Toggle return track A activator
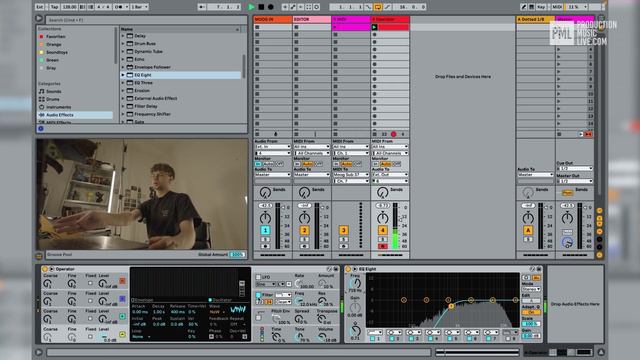Screen dimensions: 640x360 click(528, 231)
